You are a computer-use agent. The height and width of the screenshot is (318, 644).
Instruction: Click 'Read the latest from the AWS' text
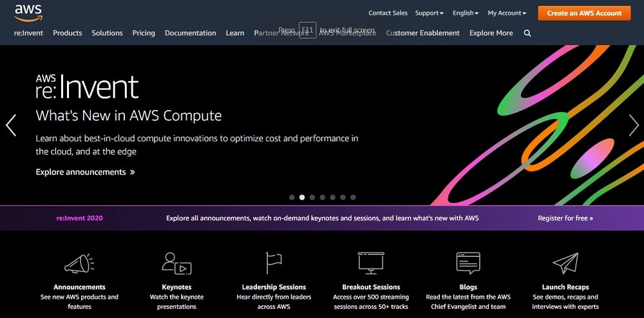click(x=468, y=302)
